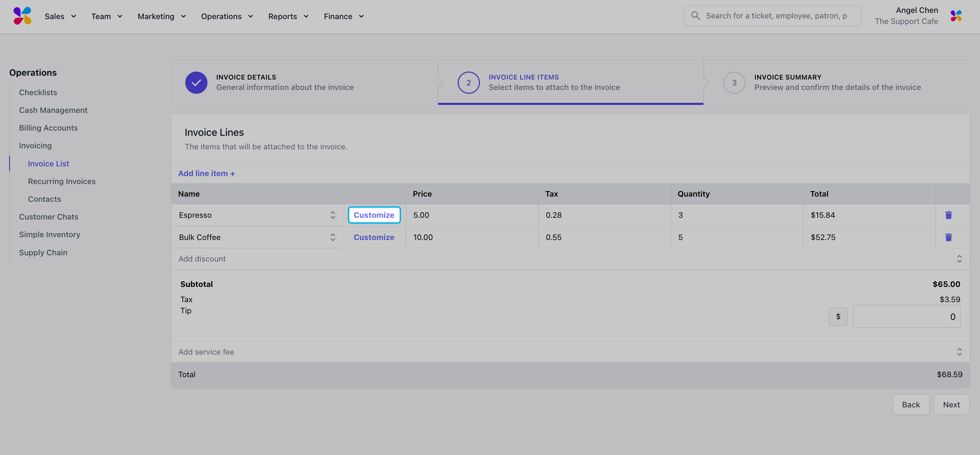Open Billing Accounts in the sidebar

tap(48, 128)
